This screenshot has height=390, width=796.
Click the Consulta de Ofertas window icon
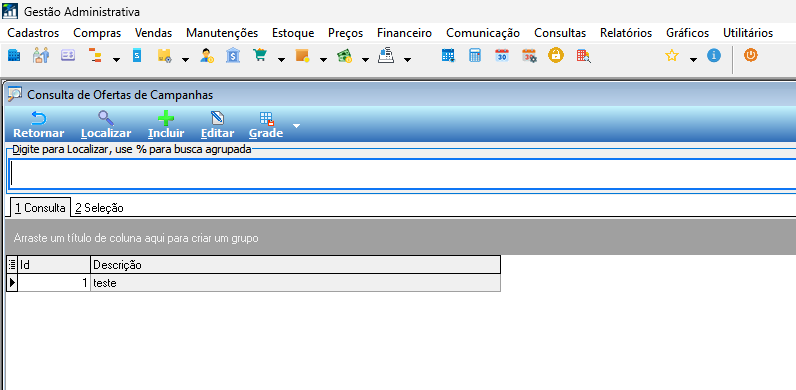pos(15,94)
